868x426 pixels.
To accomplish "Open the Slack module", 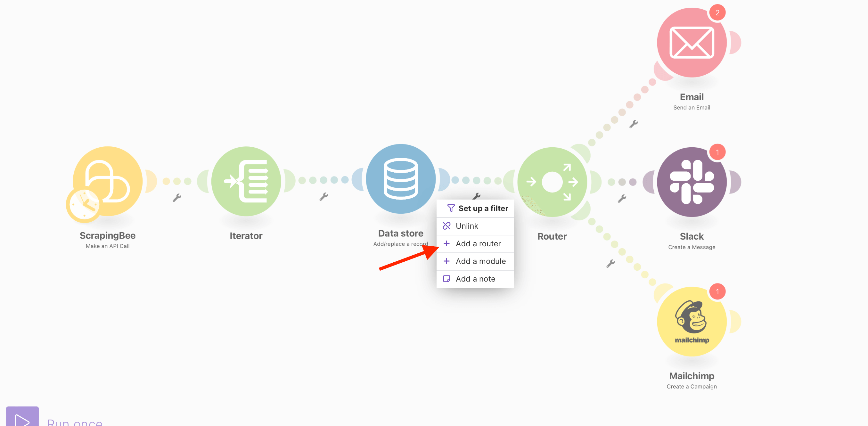I will [692, 182].
